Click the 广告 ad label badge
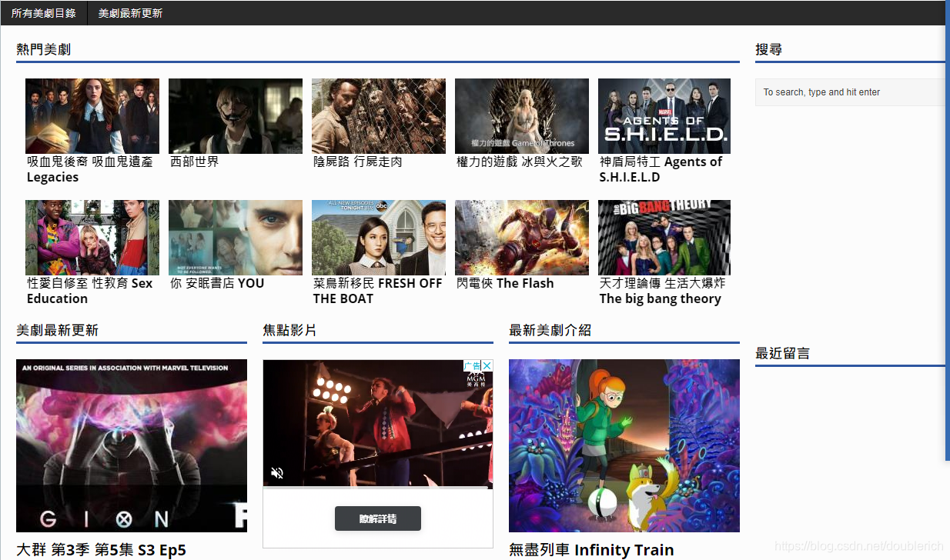 473,366
